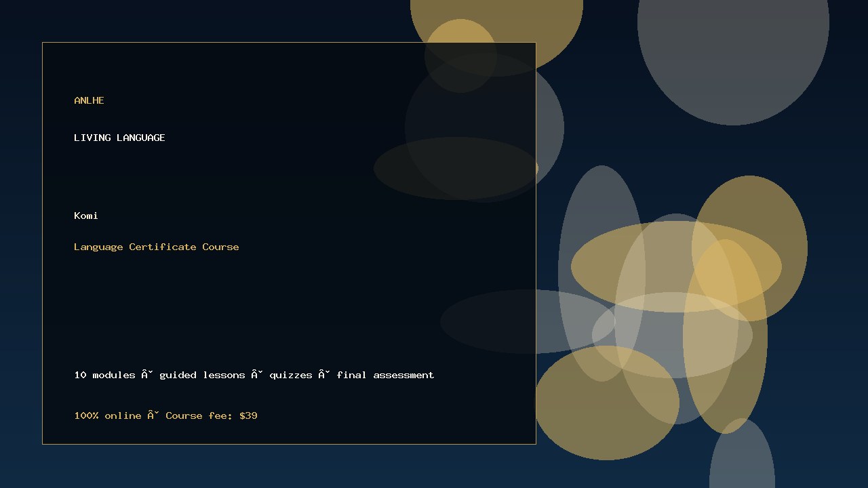Click the Komi title text

click(x=86, y=216)
